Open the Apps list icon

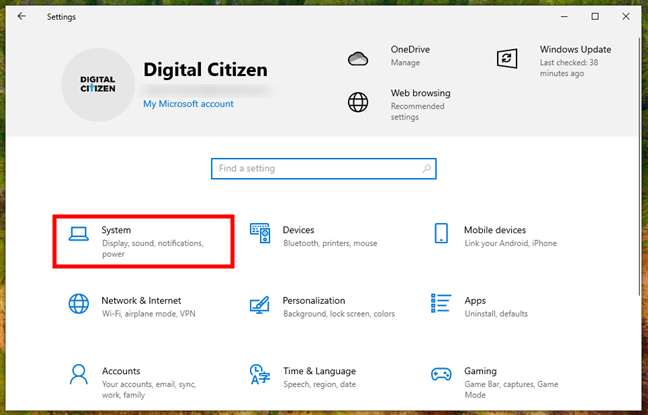point(441,303)
